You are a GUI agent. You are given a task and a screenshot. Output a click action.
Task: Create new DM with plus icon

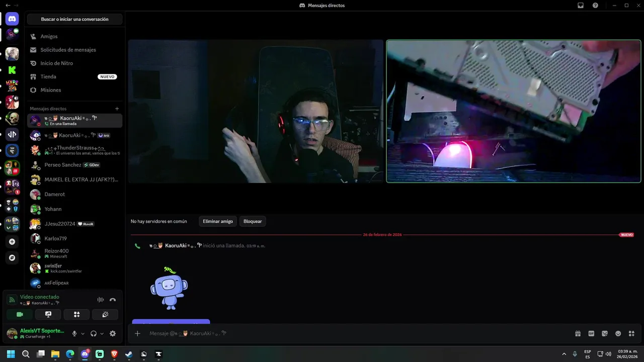click(117, 109)
